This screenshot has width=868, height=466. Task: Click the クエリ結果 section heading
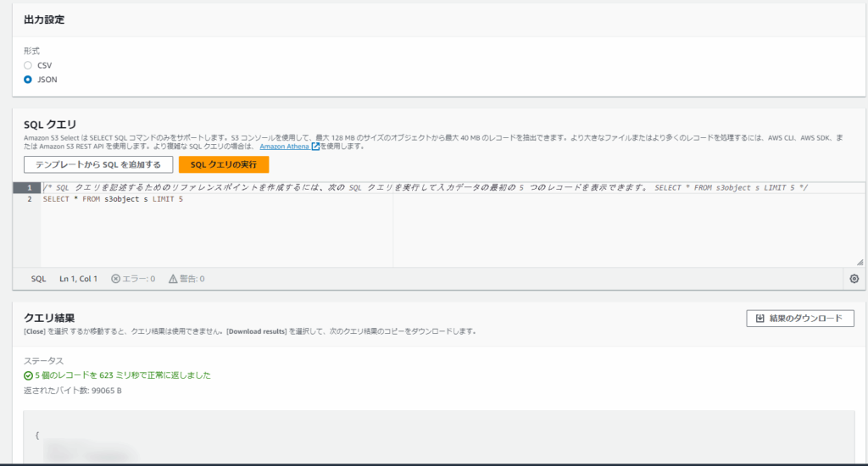click(49, 318)
